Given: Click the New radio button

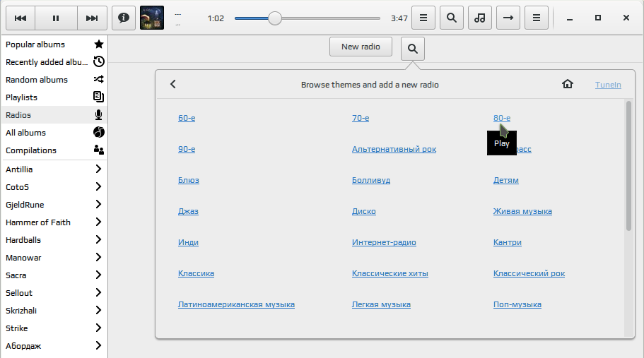Looking at the screenshot, I should coord(361,47).
